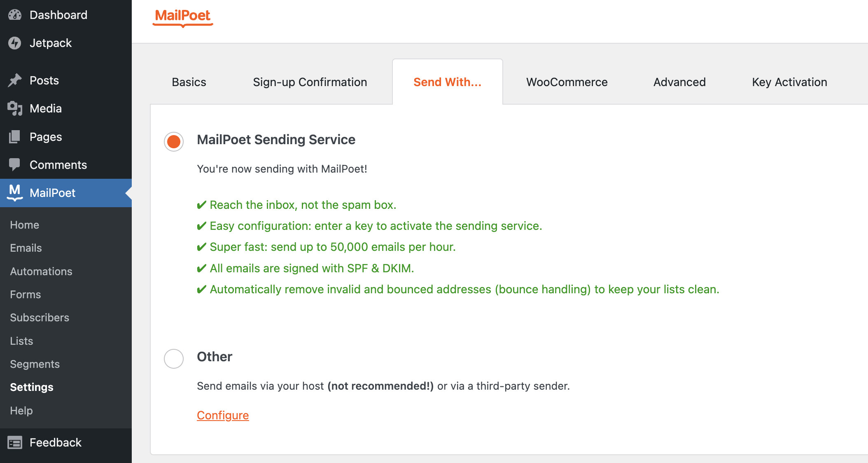
Task: Click the MailPoet M sidebar icon
Action: point(15,192)
